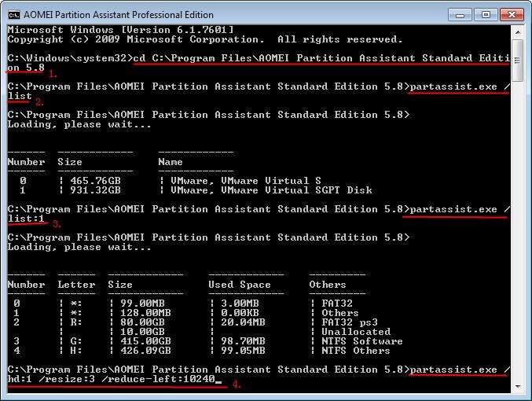Click the 931.32GB disk size value
The height and width of the screenshot is (401, 532).
[95, 190]
